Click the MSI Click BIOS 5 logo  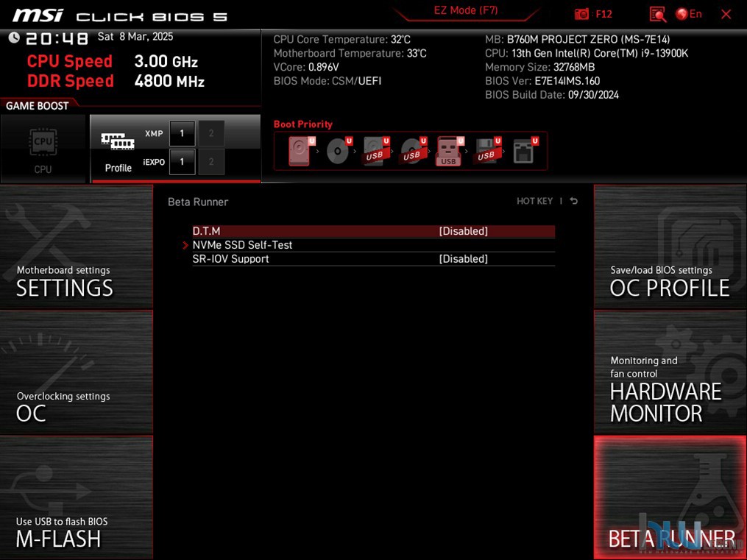coord(119,15)
